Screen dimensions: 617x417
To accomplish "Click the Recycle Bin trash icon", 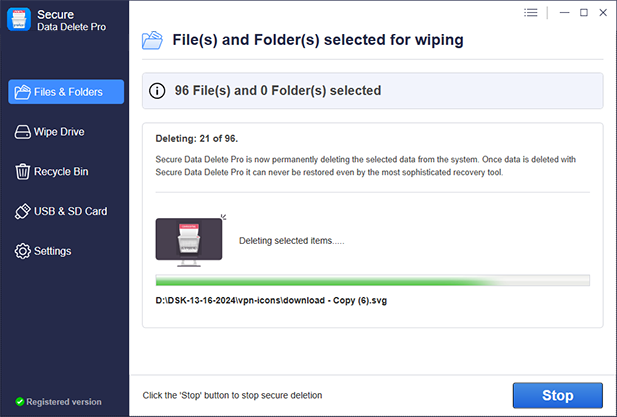I will coord(23,172).
